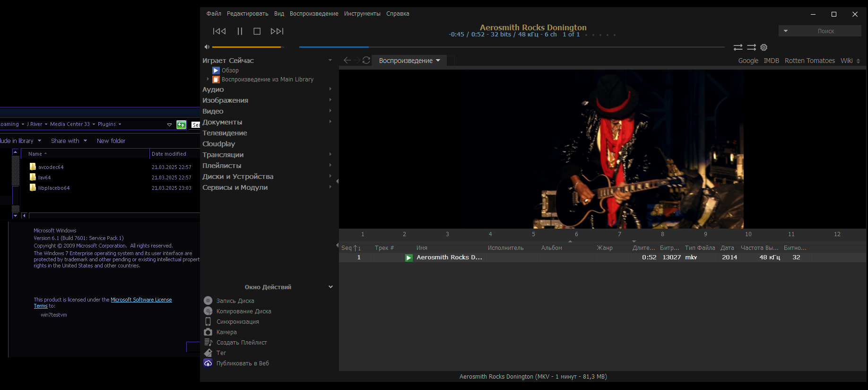The image size is (868, 390).
Task: Select the Aerosmith Rocks D… track row
Action: (x=602, y=257)
